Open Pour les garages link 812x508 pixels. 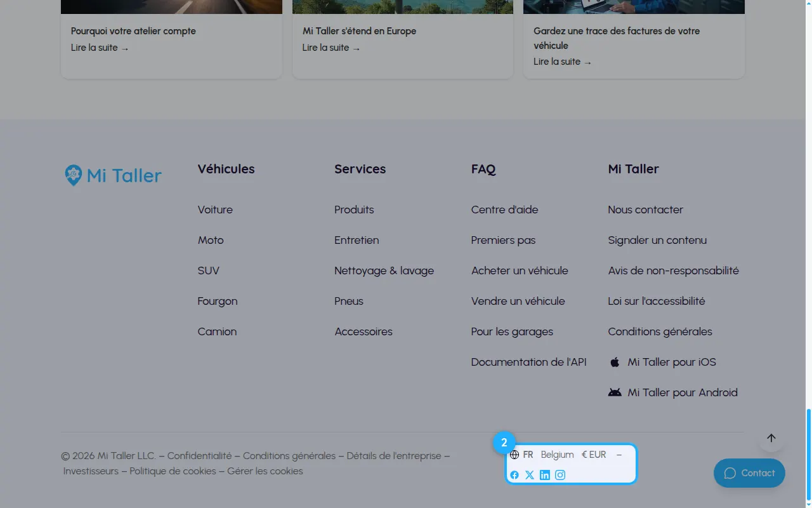(512, 331)
